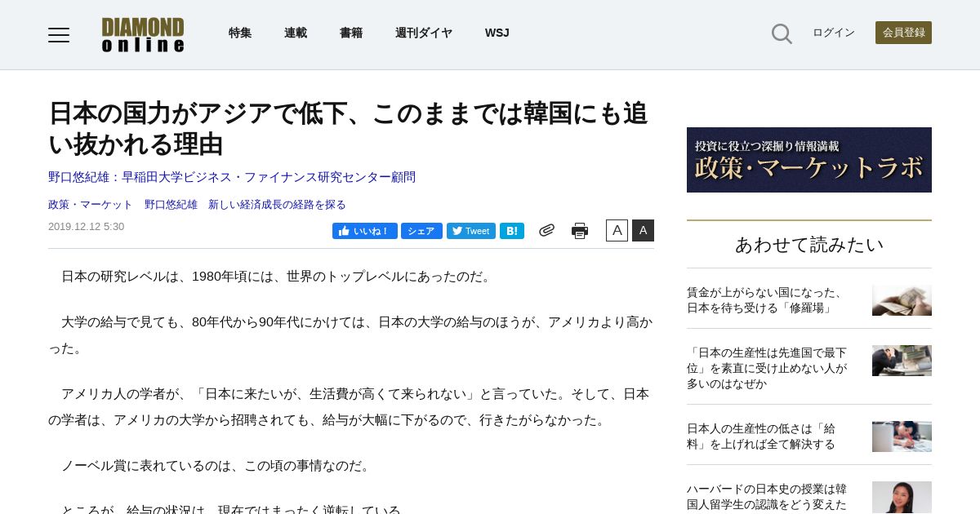Open the 連載 menu
Screen dimensions: 980x514
coord(296,33)
